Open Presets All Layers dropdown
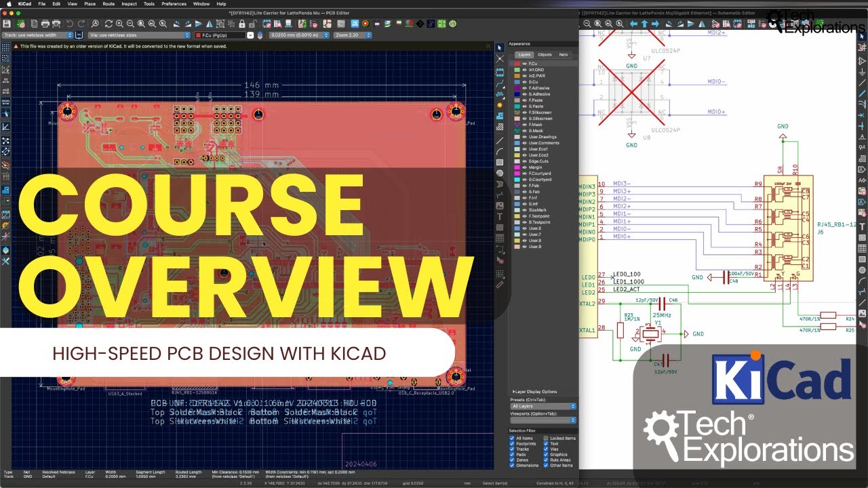 pos(542,406)
